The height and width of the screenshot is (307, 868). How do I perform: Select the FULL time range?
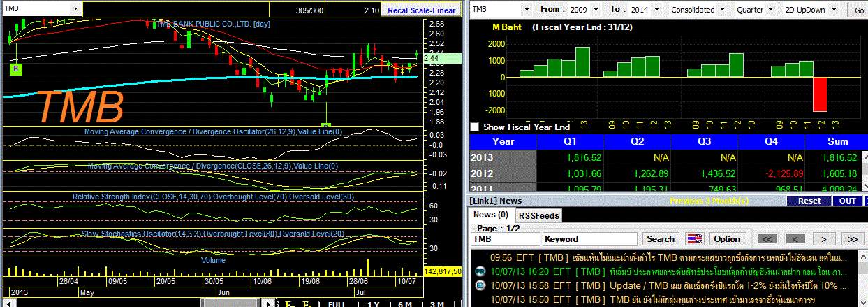pos(337,304)
